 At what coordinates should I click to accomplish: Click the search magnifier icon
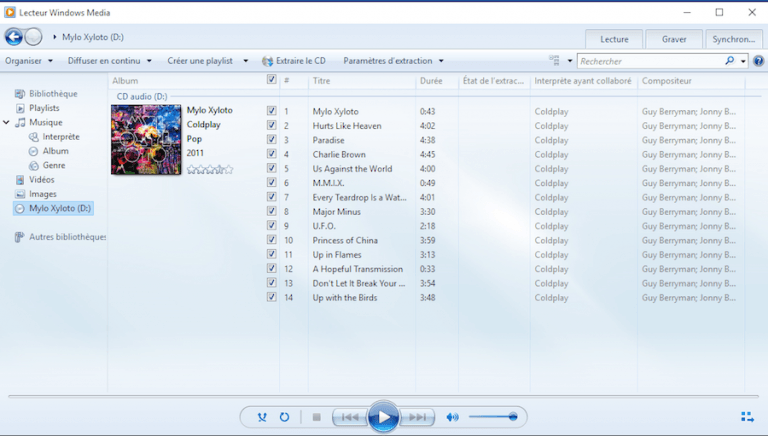point(730,61)
